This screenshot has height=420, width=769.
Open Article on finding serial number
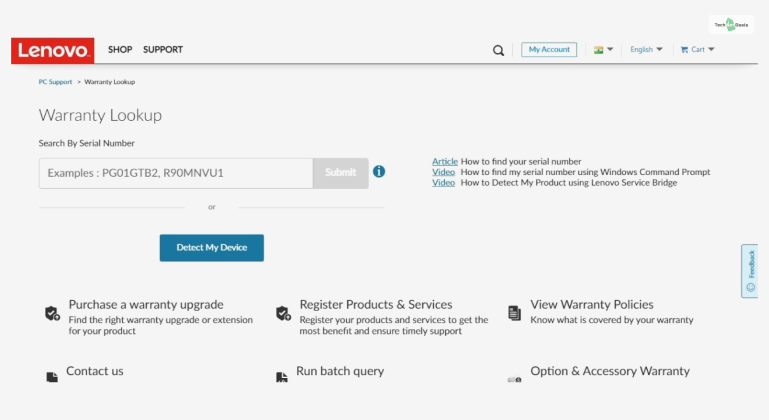coord(445,161)
